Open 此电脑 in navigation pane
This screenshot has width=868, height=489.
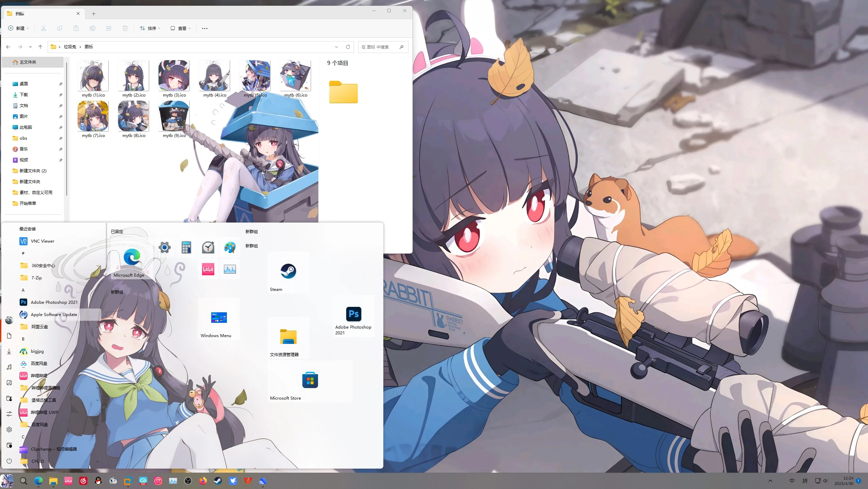[33, 127]
